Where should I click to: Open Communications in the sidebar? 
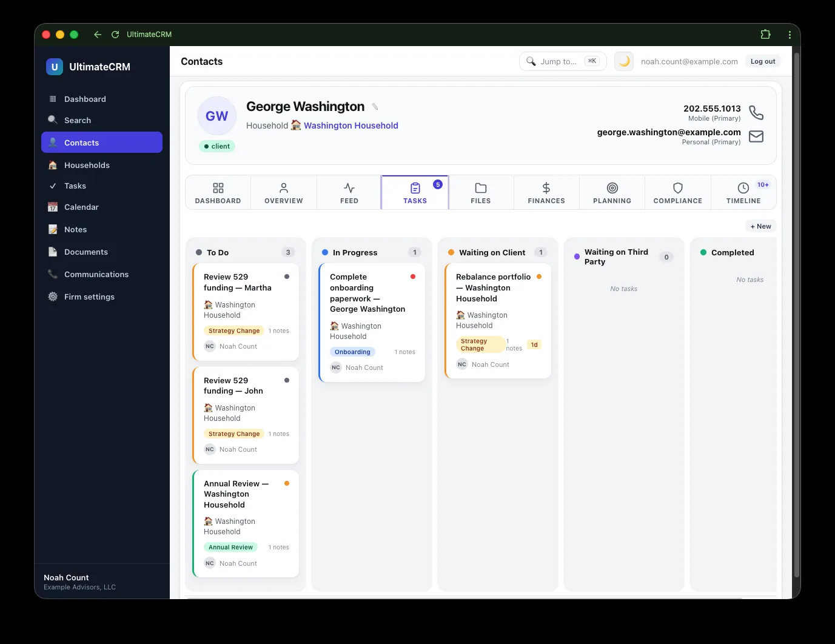[102, 274]
